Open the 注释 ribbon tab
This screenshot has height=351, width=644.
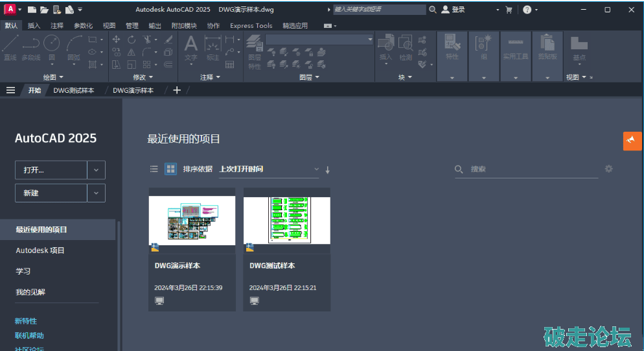click(57, 26)
